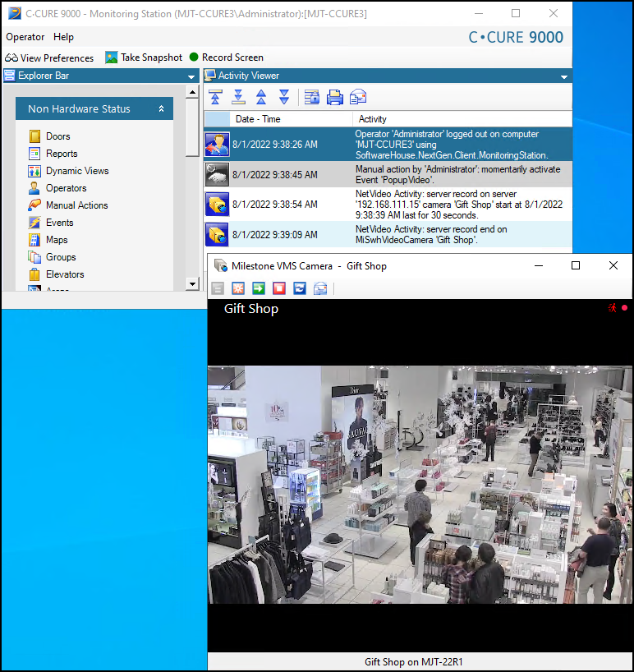The height and width of the screenshot is (672, 634).
Task: Click the Milestone VMS Camera window icon
Action: tap(221, 265)
